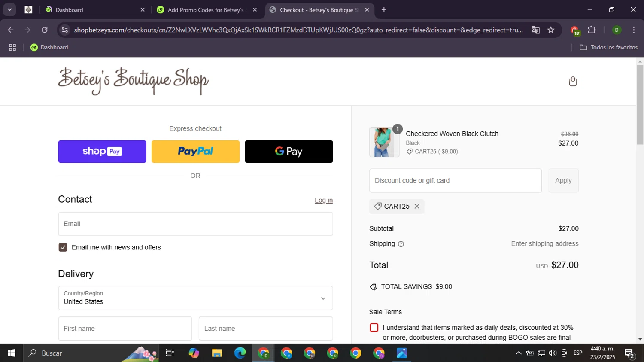This screenshot has width=644, height=362.
Task: Click the ESP language indicator
Action: [x=578, y=353]
